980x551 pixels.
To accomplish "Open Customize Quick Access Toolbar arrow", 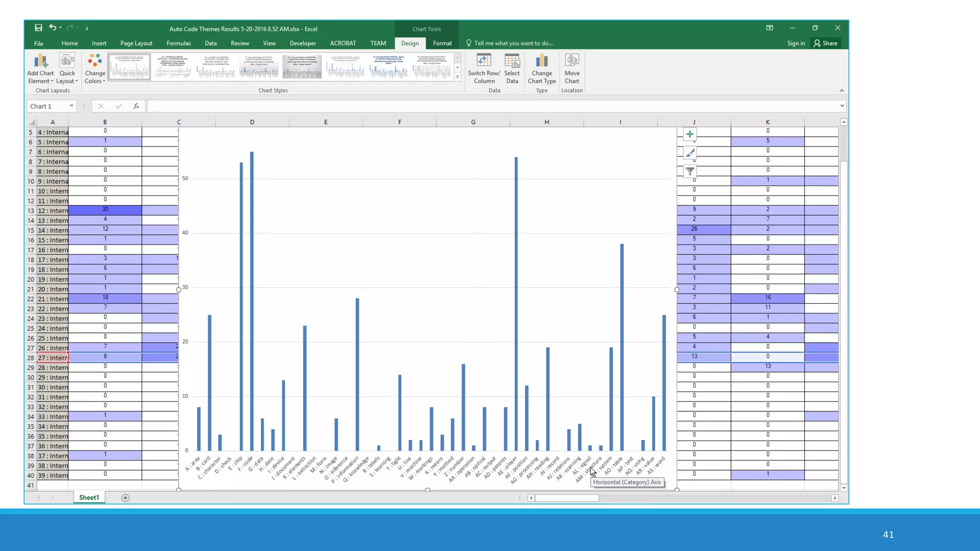I will [x=87, y=28].
